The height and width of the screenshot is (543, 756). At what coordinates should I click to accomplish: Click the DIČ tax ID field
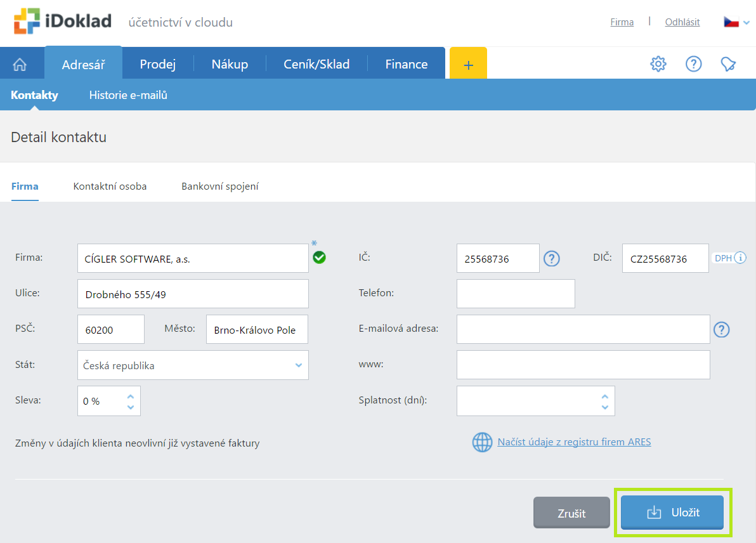[665, 258]
